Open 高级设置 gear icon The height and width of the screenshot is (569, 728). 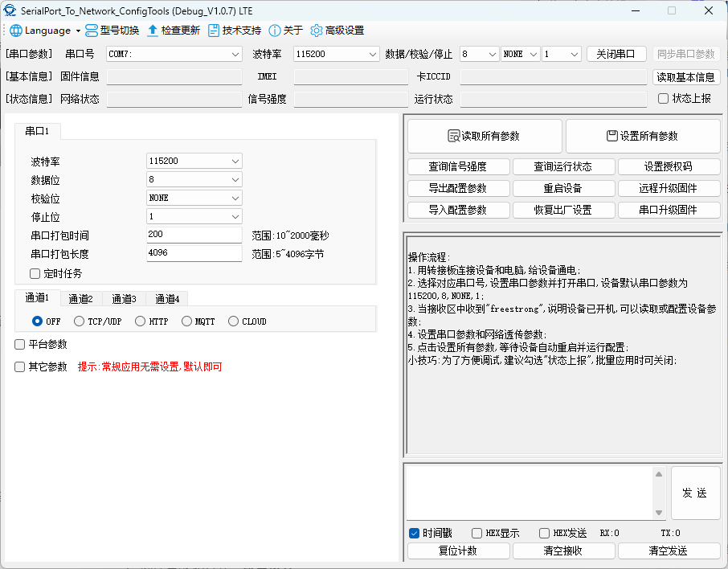pyautogui.click(x=316, y=31)
